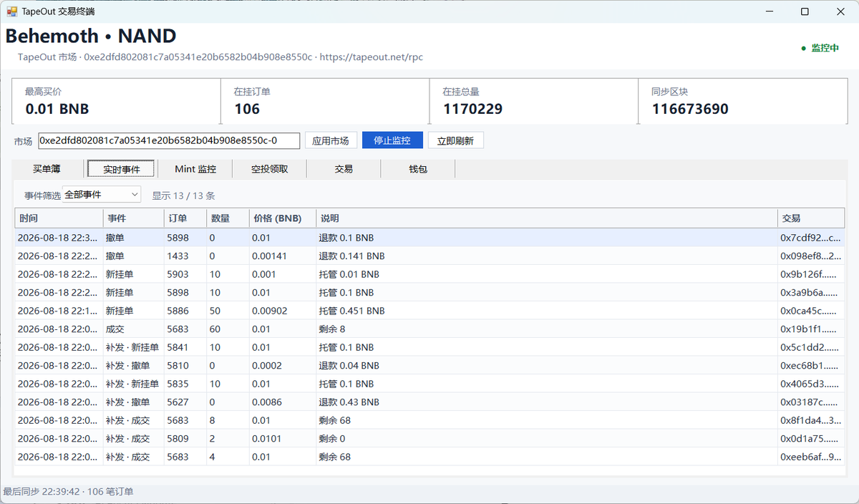Screen dimensions: 859x504
Task: Click the 在挂总量 value 1170229
Action: [472, 110]
